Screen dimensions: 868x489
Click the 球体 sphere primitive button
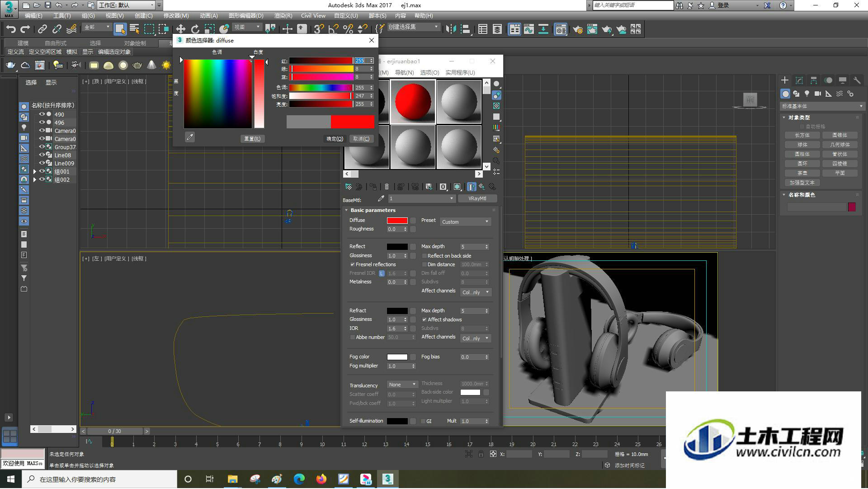click(802, 145)
